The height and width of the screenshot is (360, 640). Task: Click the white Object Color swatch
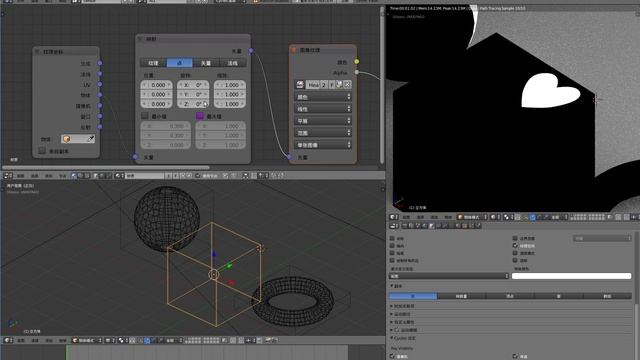[571, 276]
